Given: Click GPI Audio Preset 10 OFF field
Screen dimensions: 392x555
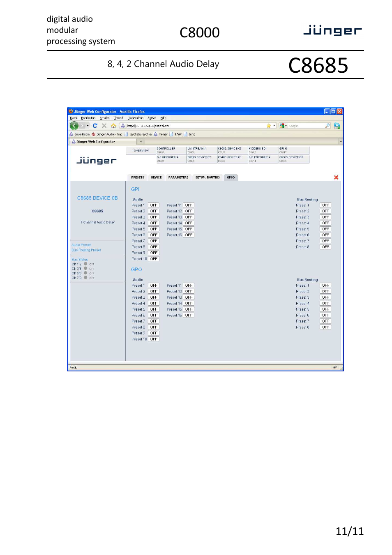Looking at the screenshot, I should [154, 259].
